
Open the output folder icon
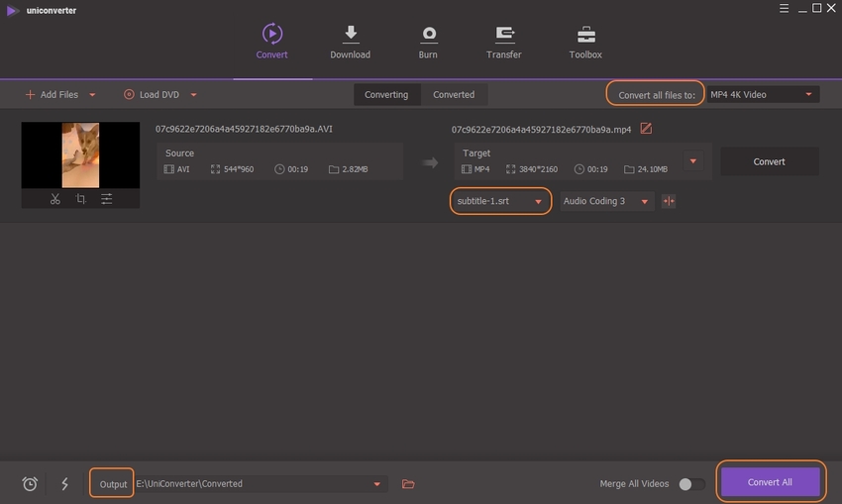tap(408, 483)
